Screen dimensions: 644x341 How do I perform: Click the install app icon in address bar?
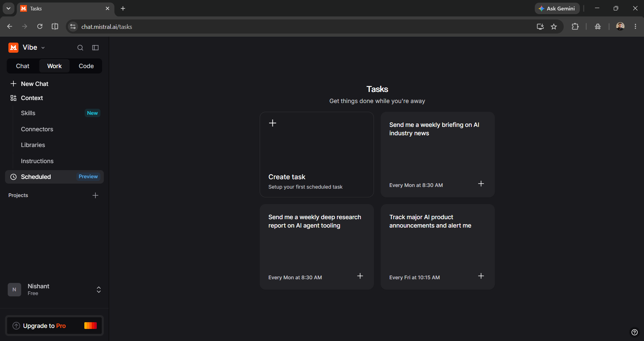[x=540, y=27]
